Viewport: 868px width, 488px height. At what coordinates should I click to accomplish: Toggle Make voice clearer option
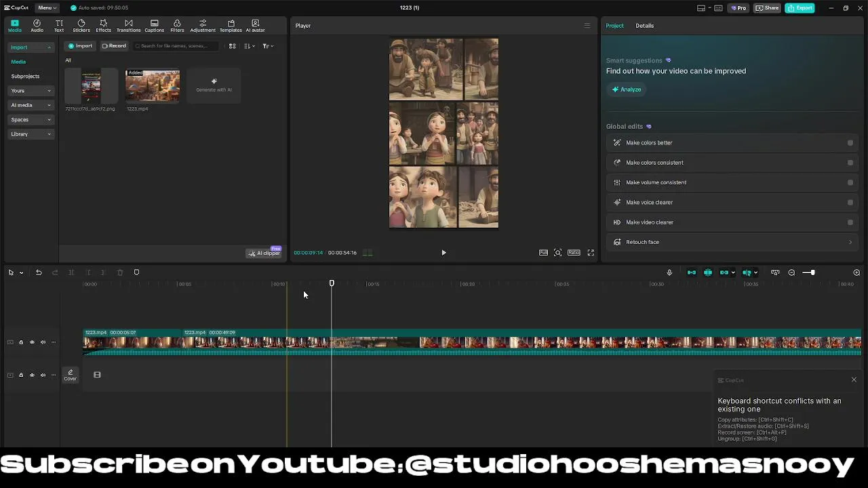(850, 203)
